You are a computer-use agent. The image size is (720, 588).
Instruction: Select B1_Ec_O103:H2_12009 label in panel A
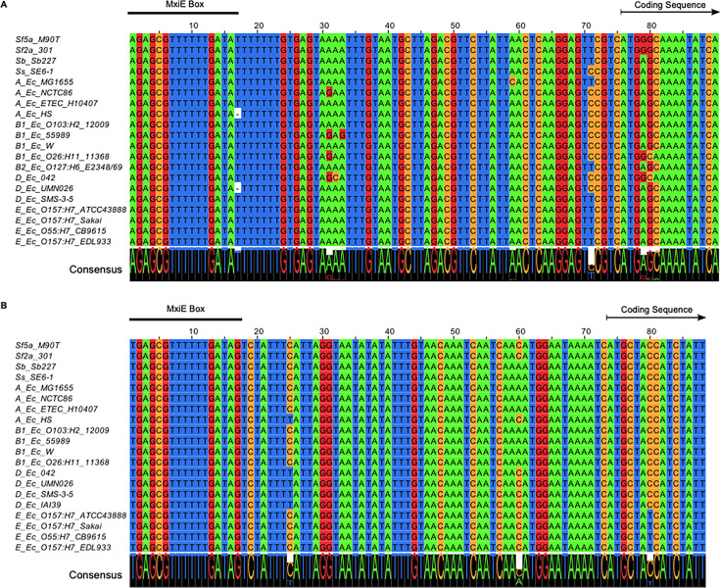coord(63,124)
